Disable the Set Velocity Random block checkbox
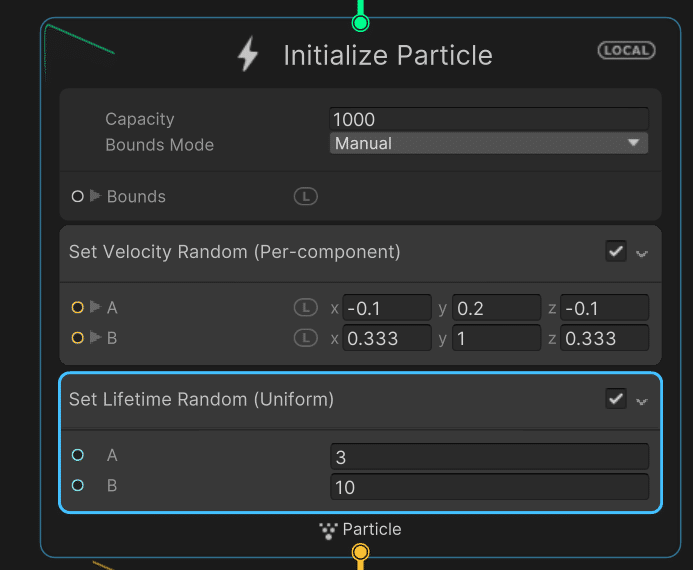This screenshot has width=693, height=570. [x=616, y=252]
